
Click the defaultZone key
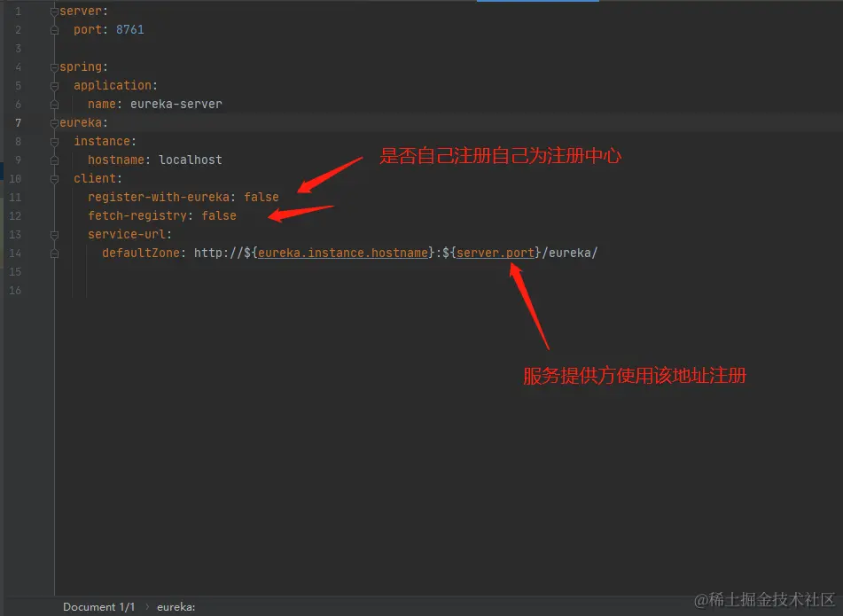141,253
